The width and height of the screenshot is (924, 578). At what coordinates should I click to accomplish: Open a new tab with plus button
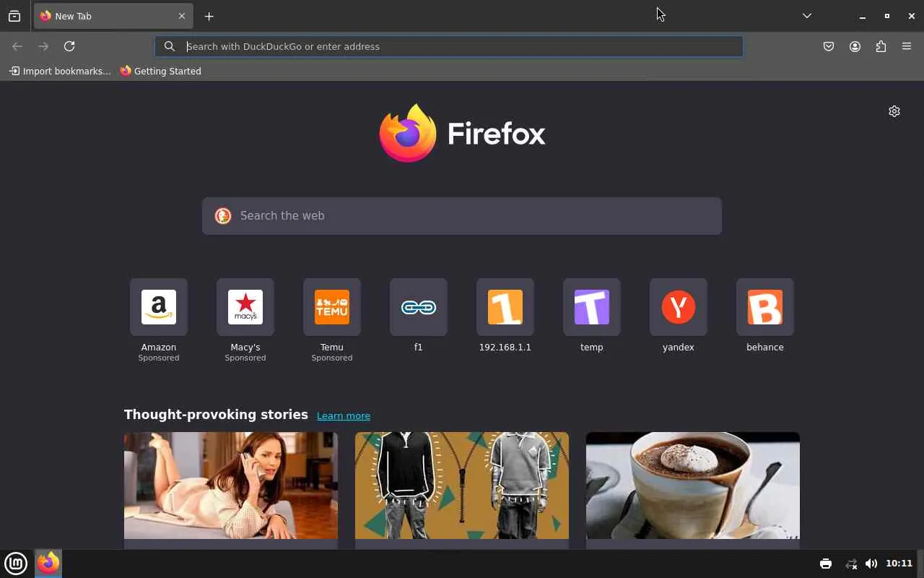[x=209, y=16]
